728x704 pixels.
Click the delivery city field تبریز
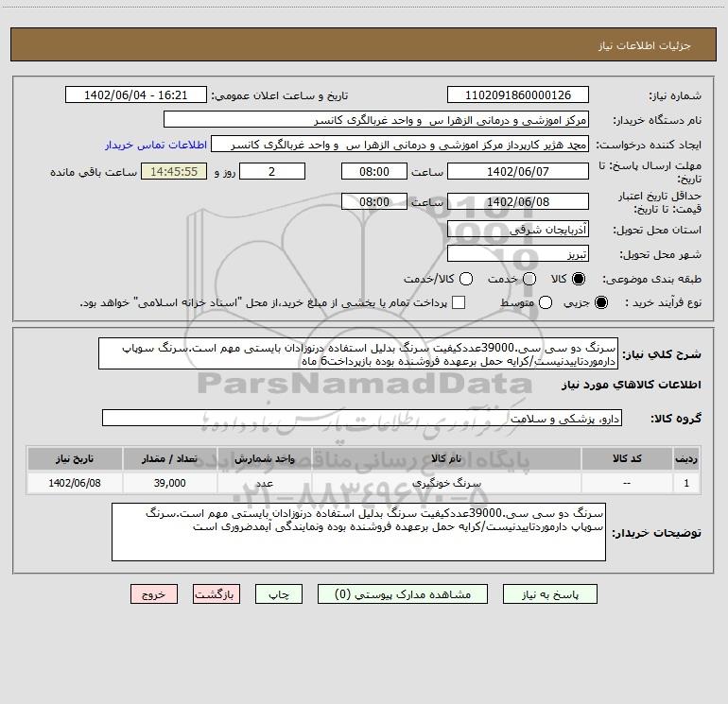(x=518, y=253)
